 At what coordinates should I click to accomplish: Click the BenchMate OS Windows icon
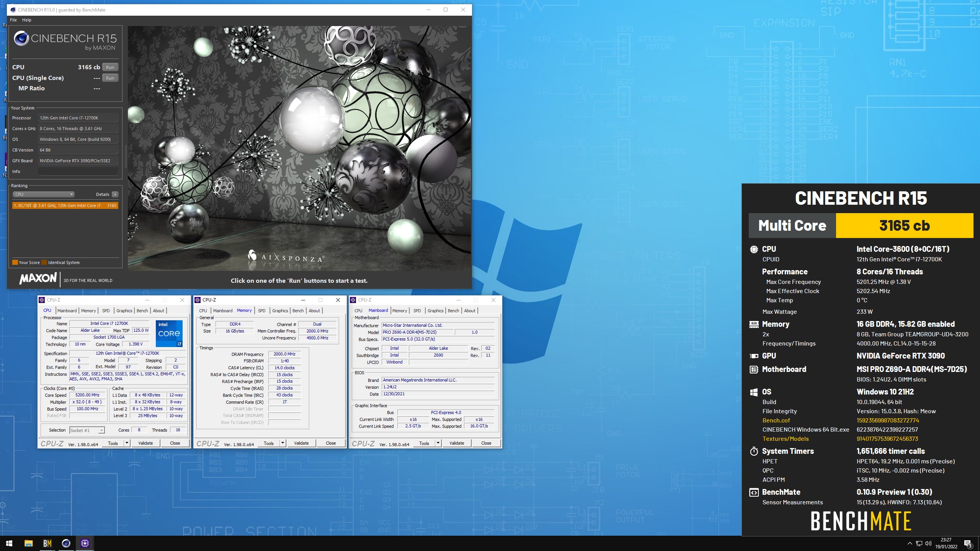(x=754, y=392)
